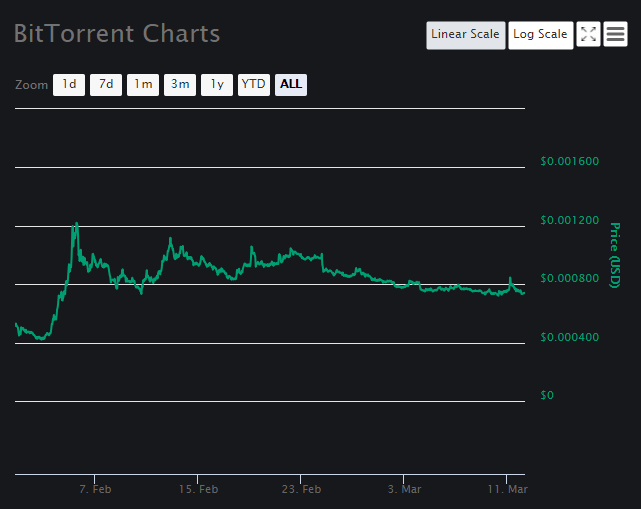Click the $0.001200 axis label
This screenshot has width=641, height=509.
pos(569,220)
